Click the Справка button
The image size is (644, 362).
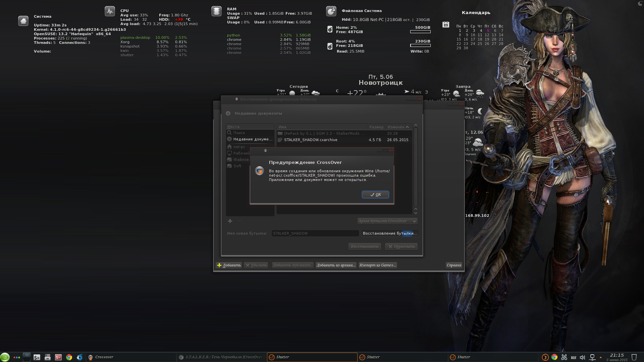(x=454, y=265)
